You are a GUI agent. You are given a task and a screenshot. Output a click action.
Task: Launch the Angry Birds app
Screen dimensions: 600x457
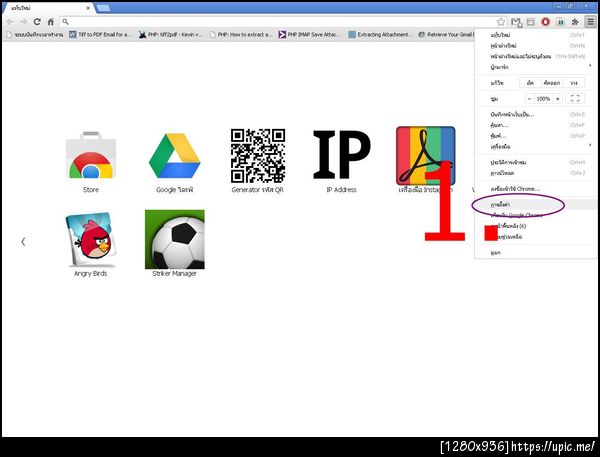[x=91, y=239]
